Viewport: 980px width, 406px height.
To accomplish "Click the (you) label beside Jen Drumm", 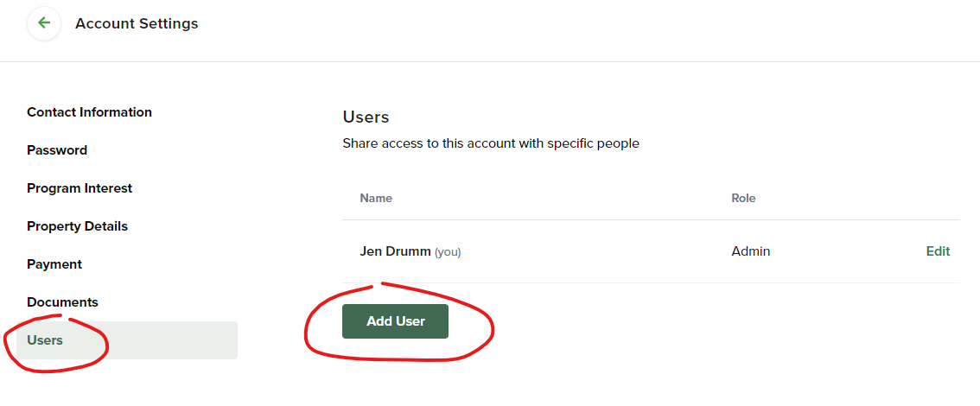I will pos(448,252).
